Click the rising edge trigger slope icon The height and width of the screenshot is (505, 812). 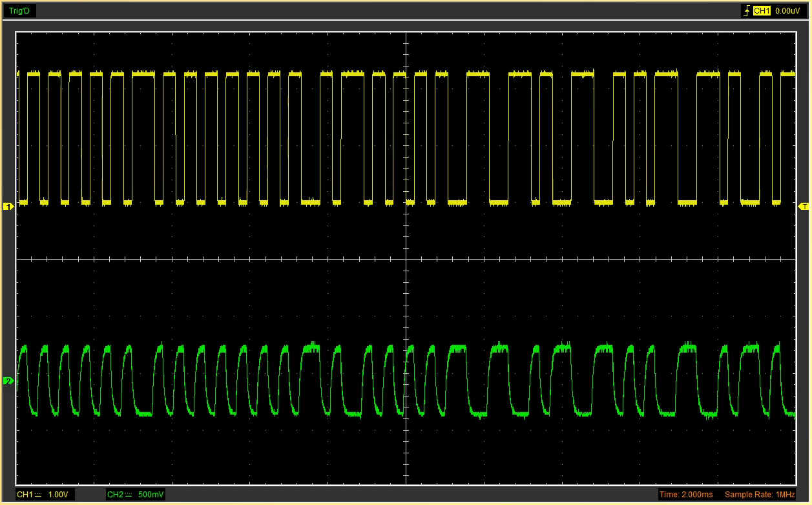click(x=747, y=11)
